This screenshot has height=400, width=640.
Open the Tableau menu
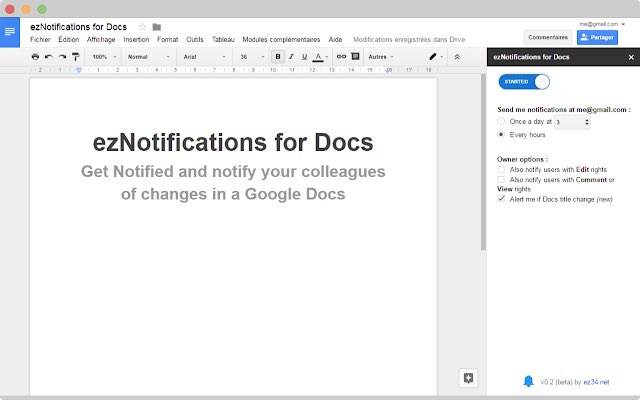[223, 40]
